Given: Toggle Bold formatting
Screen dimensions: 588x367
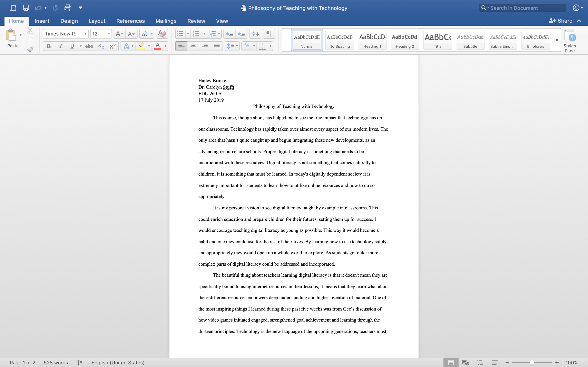Looking at the screenshot, I should click(x=49, y=46).
